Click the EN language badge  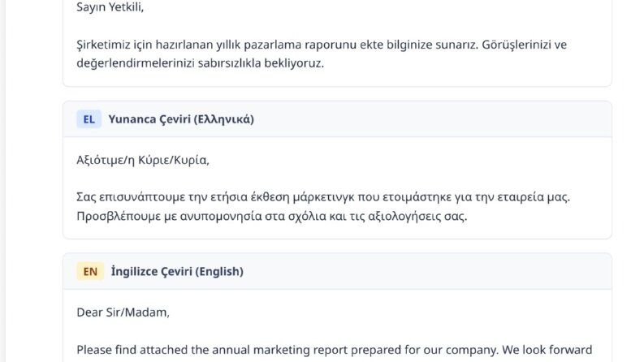tap(90, 272)
